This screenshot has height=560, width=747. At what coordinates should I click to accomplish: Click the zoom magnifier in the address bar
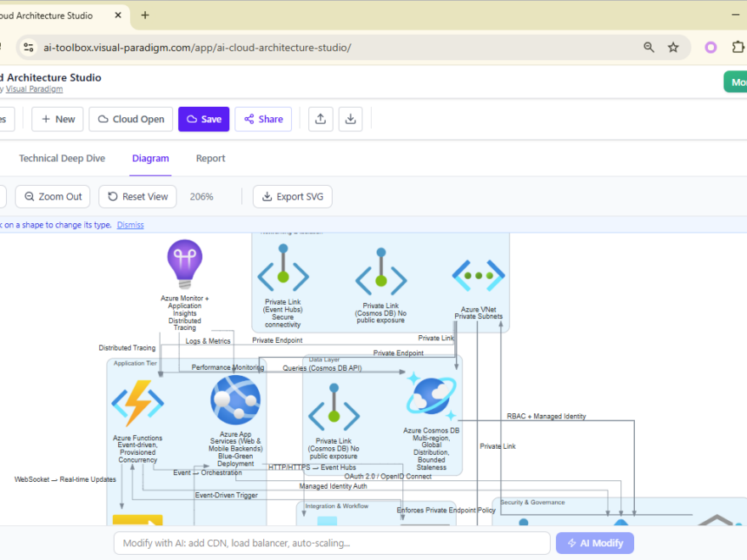[x=649, y=48]
